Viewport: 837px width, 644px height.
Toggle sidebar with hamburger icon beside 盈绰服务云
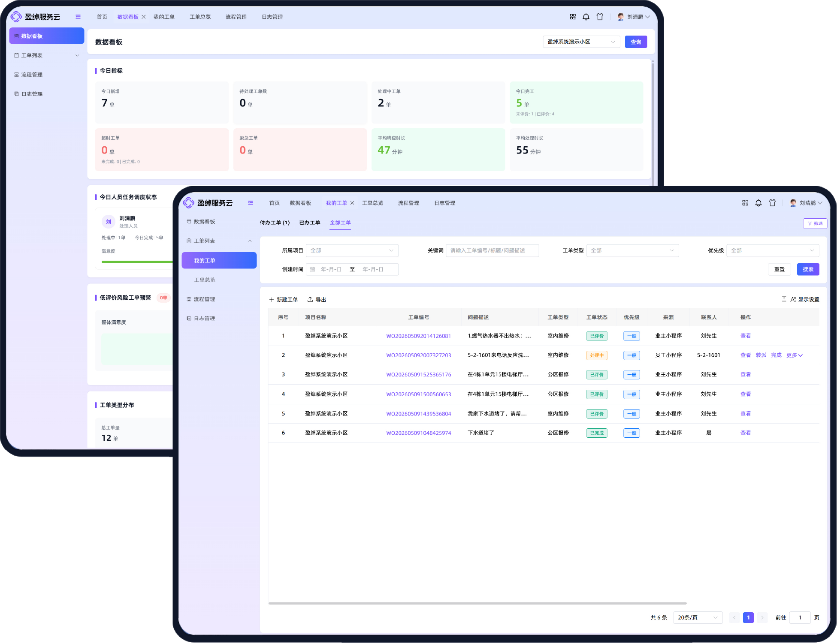251,203
